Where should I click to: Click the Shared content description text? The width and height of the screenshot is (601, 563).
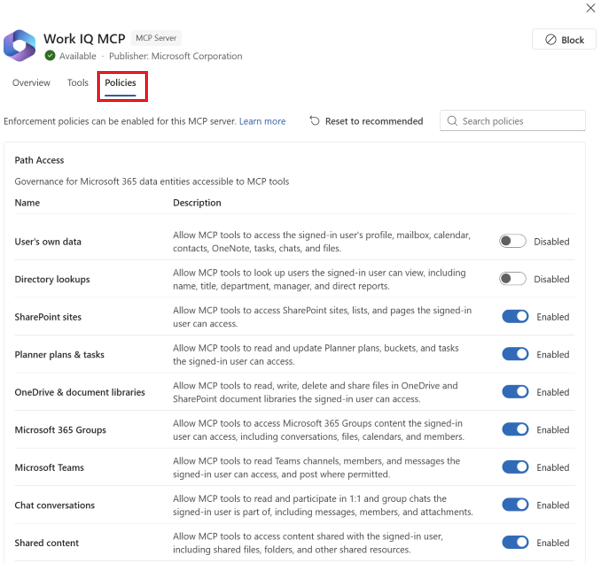pos(308,543)
